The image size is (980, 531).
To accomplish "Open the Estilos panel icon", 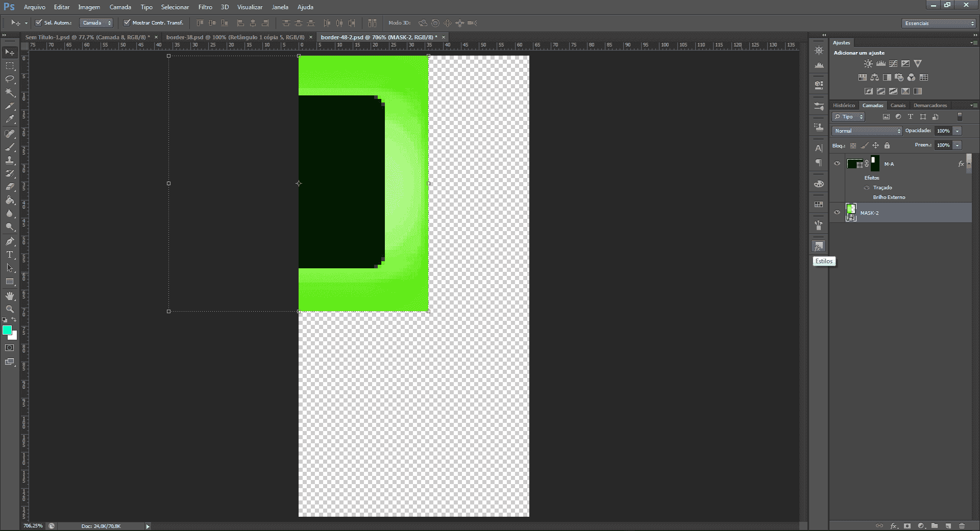I will (x=819, y=246).
